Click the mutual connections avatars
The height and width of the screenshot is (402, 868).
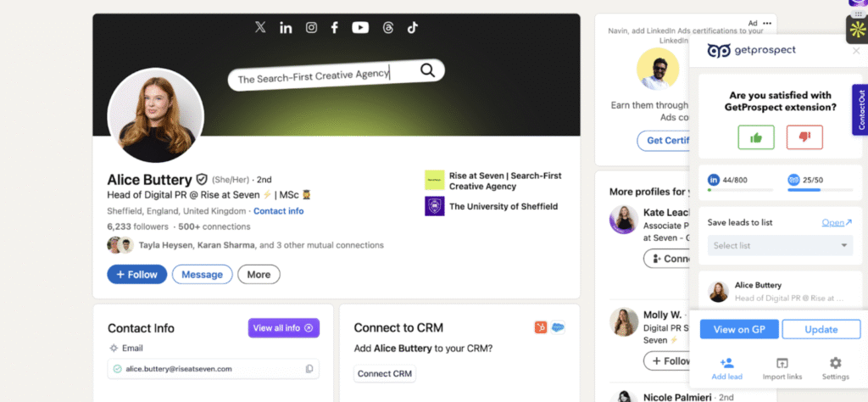(x=120, y=245)
